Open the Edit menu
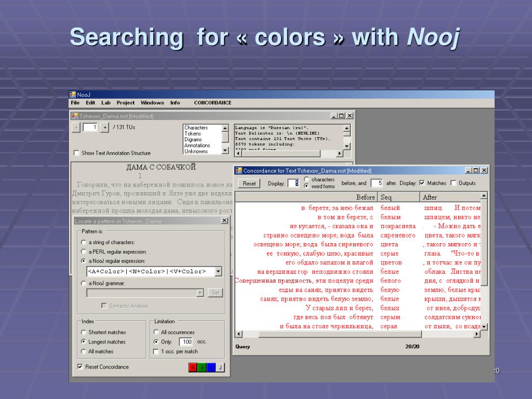 (90, 103)
